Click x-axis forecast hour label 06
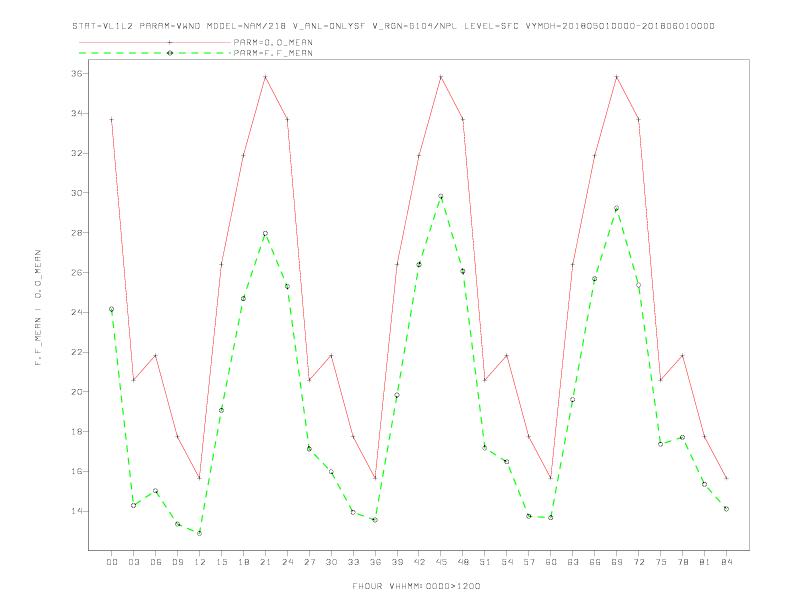Image resolution: width=792 pixels, height=612 pixels. [x=156, y=562]
